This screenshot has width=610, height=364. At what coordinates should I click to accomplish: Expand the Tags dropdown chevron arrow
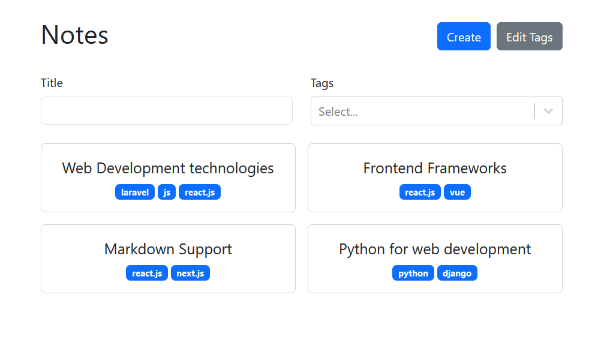548,112
